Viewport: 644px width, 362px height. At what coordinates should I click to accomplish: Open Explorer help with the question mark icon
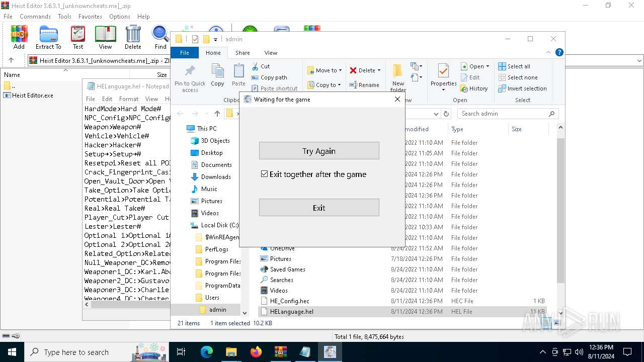point(559,52)
